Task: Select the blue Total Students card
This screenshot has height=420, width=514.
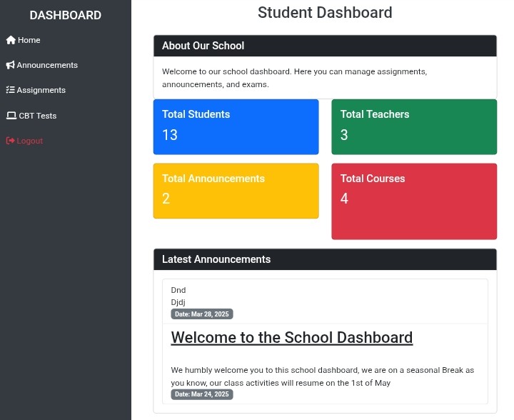Action: pyautogui.click(x=236, y=126)
